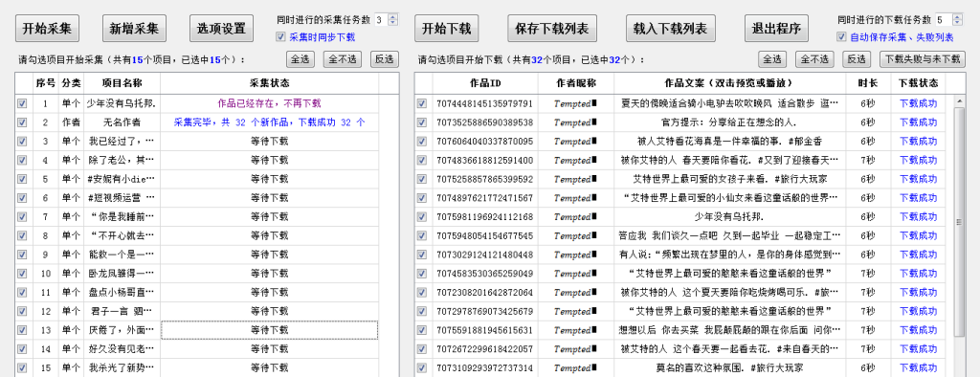980x377 pixels.
Task: Select 7秒 duration for 作品ID 7074583530365259049
Action: tap(868, 274)
